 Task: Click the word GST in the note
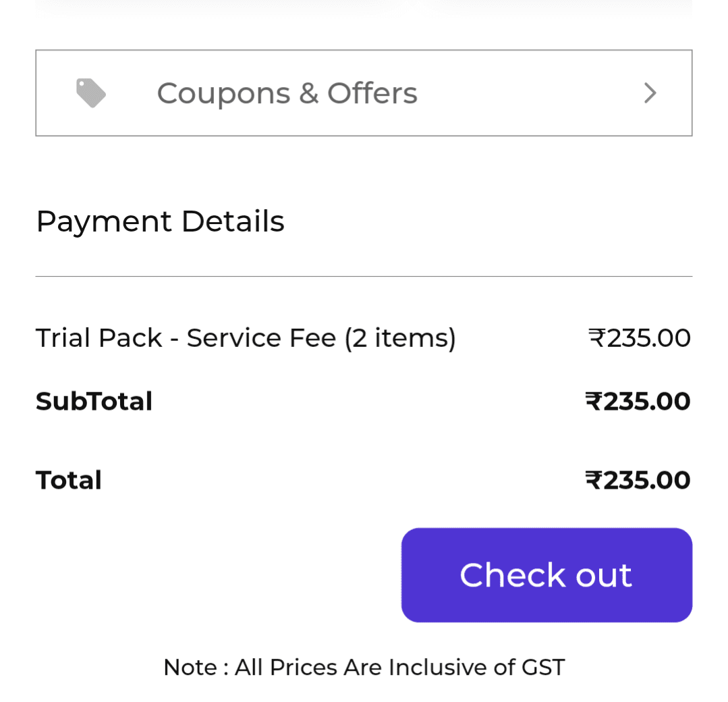click(x=543, y=668)
